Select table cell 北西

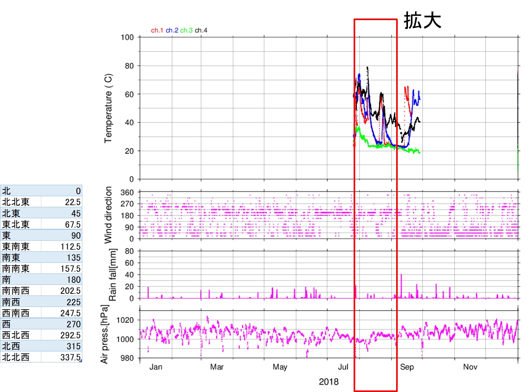21,346
